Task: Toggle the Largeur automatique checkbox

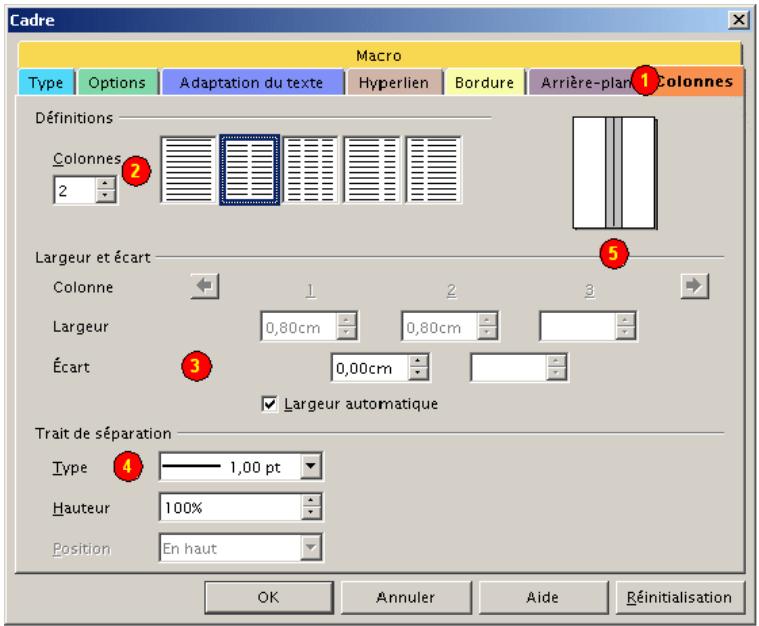Action: click(269, 404)
